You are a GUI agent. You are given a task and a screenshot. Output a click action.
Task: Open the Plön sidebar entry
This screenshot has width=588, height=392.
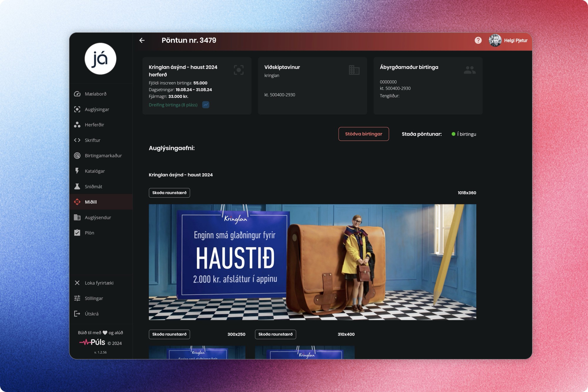[89, 233]
